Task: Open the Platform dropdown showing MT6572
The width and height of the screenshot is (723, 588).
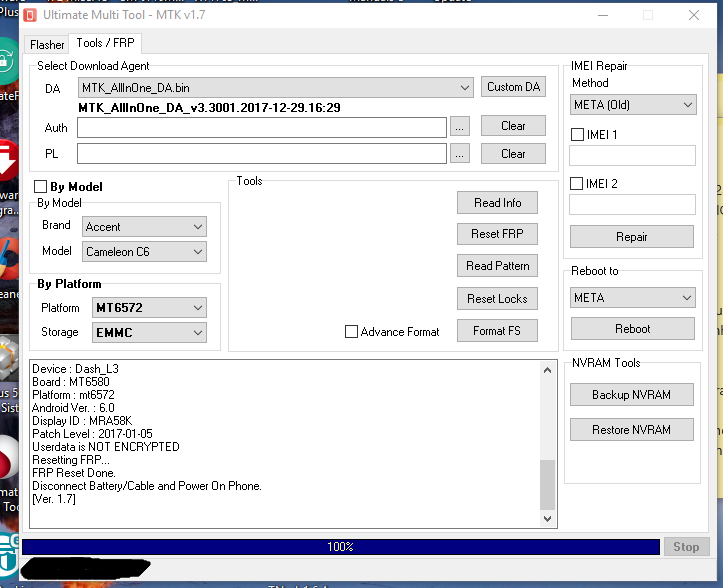Action: (x=149, y=308)
